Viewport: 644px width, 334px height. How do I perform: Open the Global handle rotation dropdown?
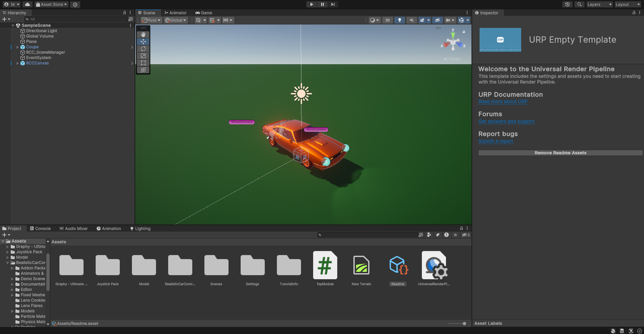click(175, 20)
